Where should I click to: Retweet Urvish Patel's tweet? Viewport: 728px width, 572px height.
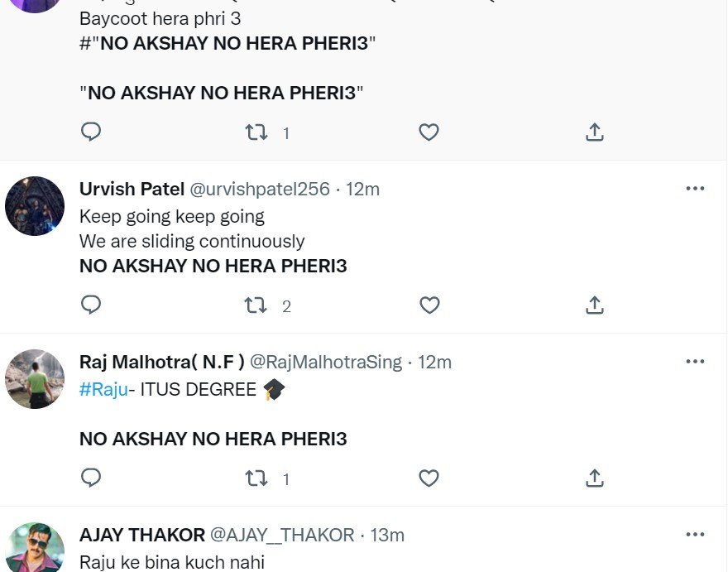point(255,305)
